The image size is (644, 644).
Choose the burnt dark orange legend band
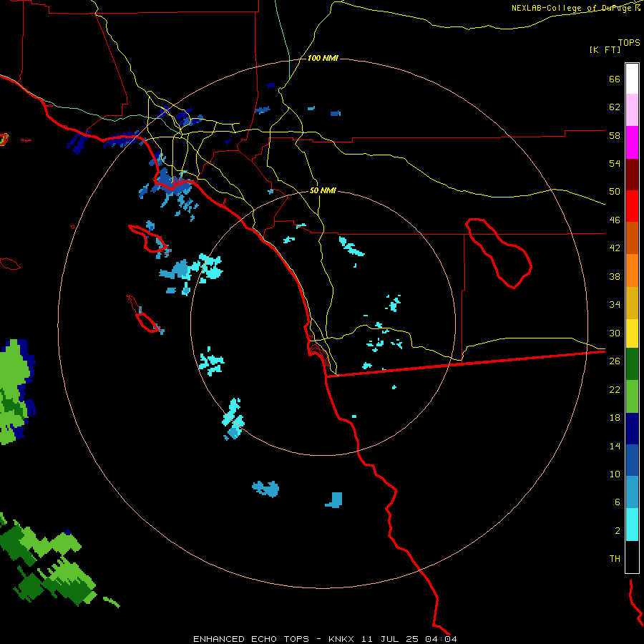(x=632, y=238)
